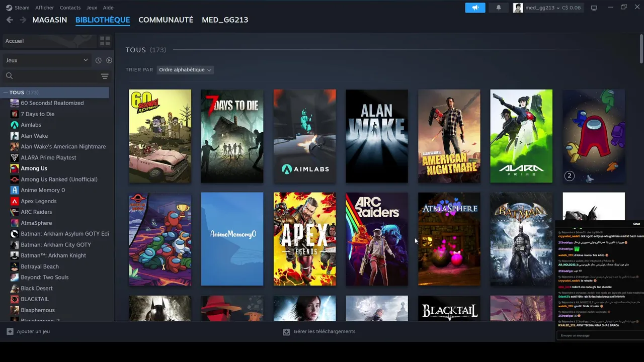The width and height of the screenshot is (644, 362).
Task: Open the Aimlabs game cover
Action: [304, 136]
